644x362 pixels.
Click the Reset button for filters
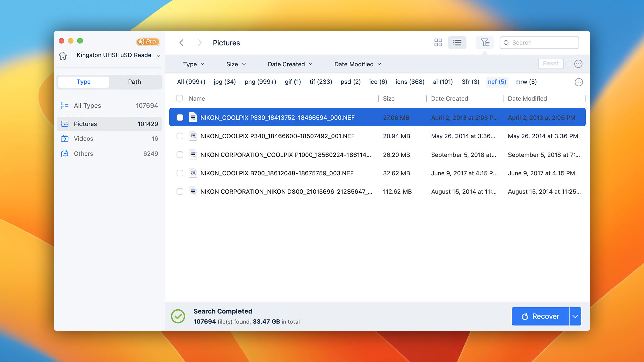tap(550, 63)
